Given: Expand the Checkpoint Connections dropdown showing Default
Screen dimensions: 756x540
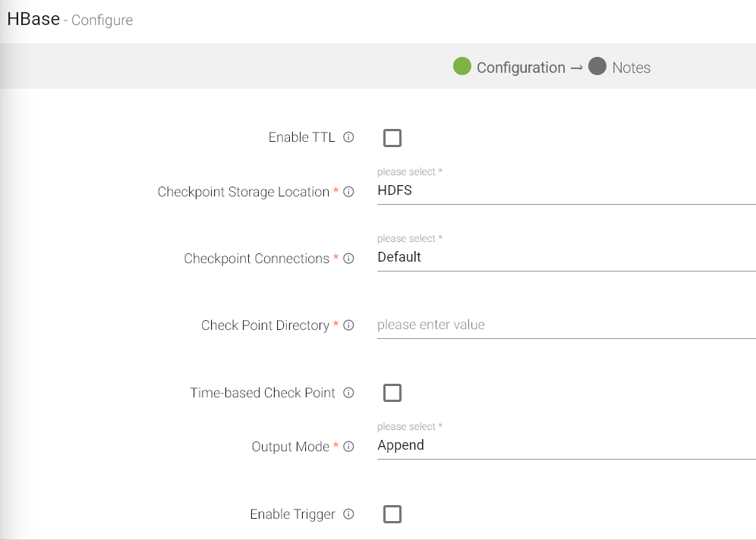Looking at the screenshot, I should (565, 258).
